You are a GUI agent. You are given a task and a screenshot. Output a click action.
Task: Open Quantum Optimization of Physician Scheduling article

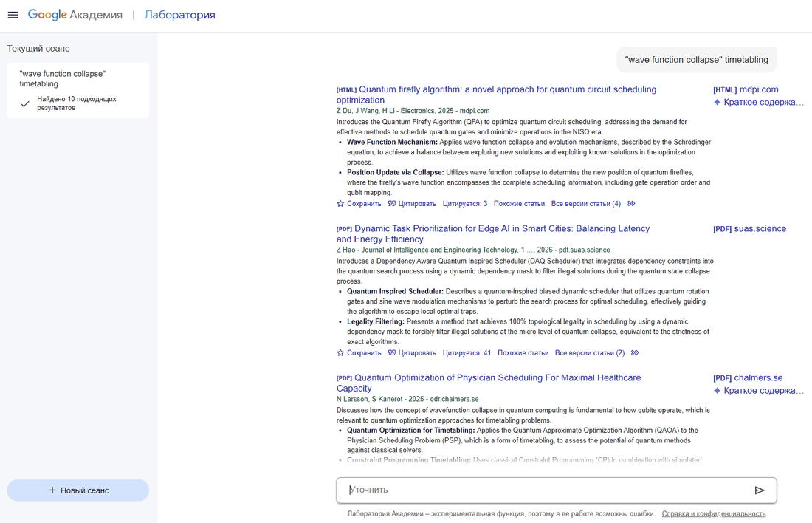[x=489, y=383]
